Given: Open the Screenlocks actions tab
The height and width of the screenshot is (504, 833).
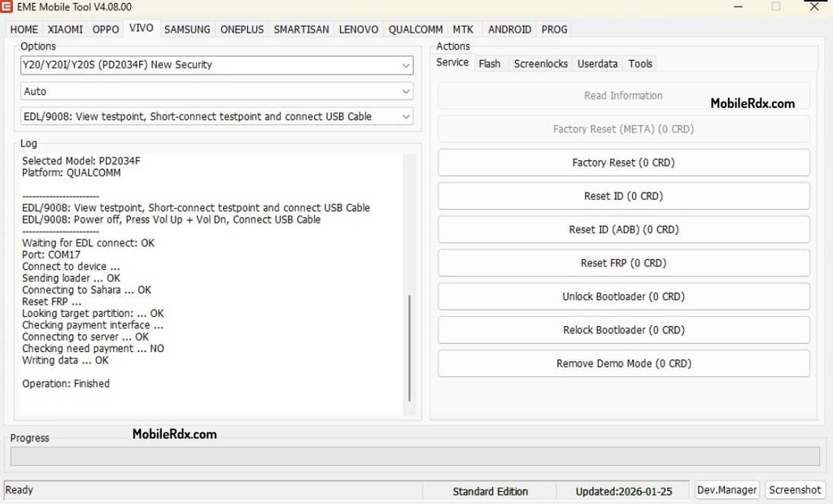Looking at the screenshot, I should click(x=541, y=63).
